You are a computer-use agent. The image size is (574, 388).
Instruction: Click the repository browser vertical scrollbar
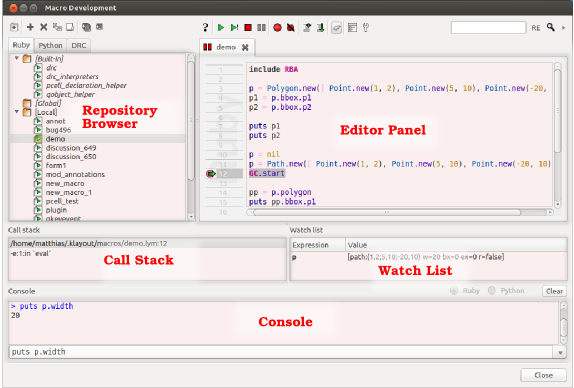(x=191, y=121)
